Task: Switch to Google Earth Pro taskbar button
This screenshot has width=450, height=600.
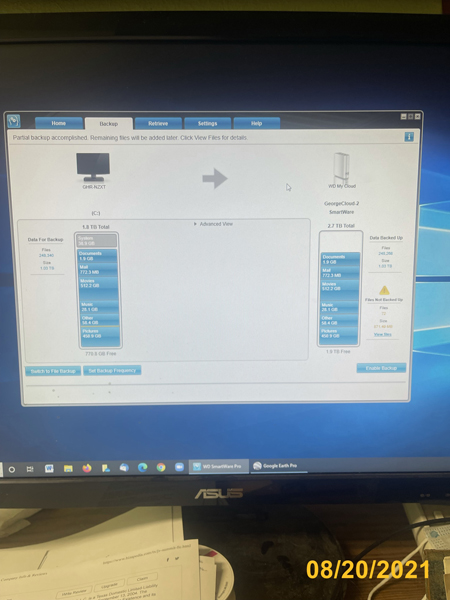Action: pyautogui.click(x=279, y=466)
